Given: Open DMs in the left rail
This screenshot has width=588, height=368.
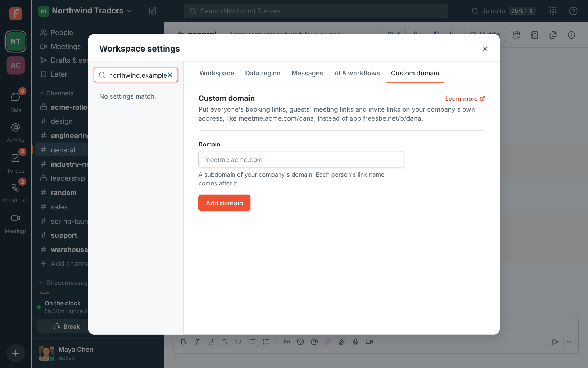Looking at the screenshot, I should click(x=15, y=101).
